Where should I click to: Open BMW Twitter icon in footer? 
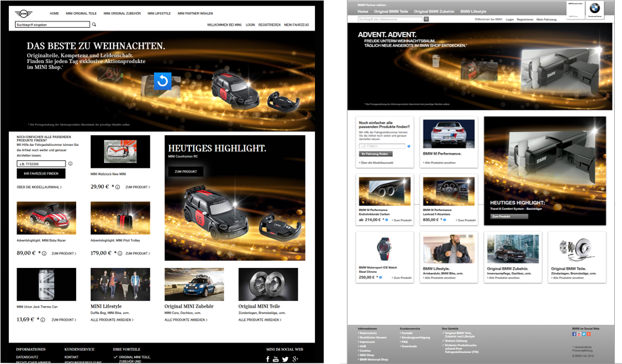pyautogui.click(x=584, y=334)
